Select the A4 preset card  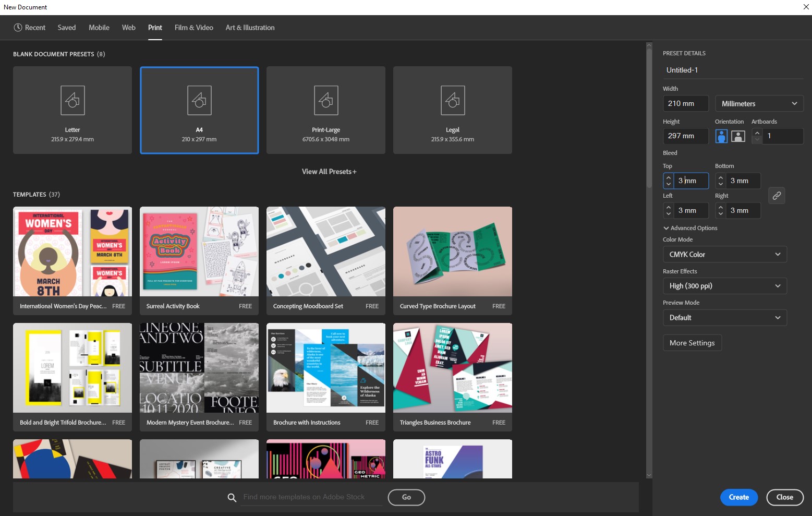point(199,110)
